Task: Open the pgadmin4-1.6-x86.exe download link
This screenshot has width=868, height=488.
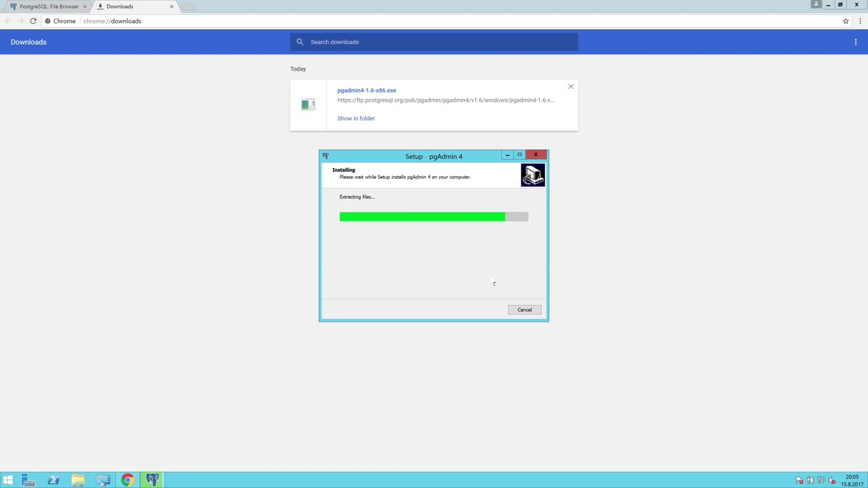Action: (366, 90)
